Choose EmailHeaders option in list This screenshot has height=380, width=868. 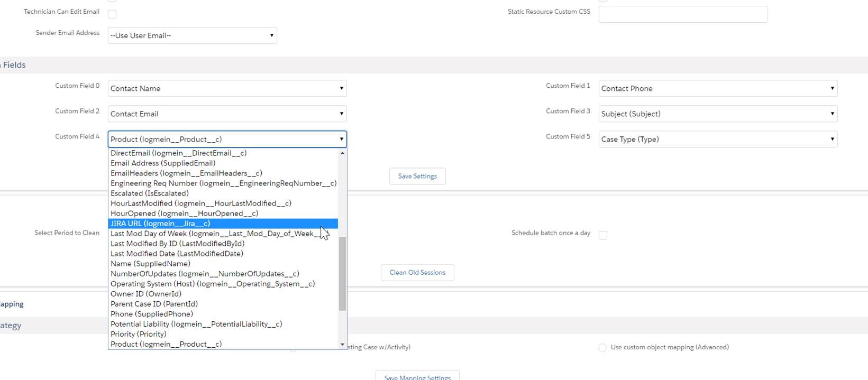point(223,173)
